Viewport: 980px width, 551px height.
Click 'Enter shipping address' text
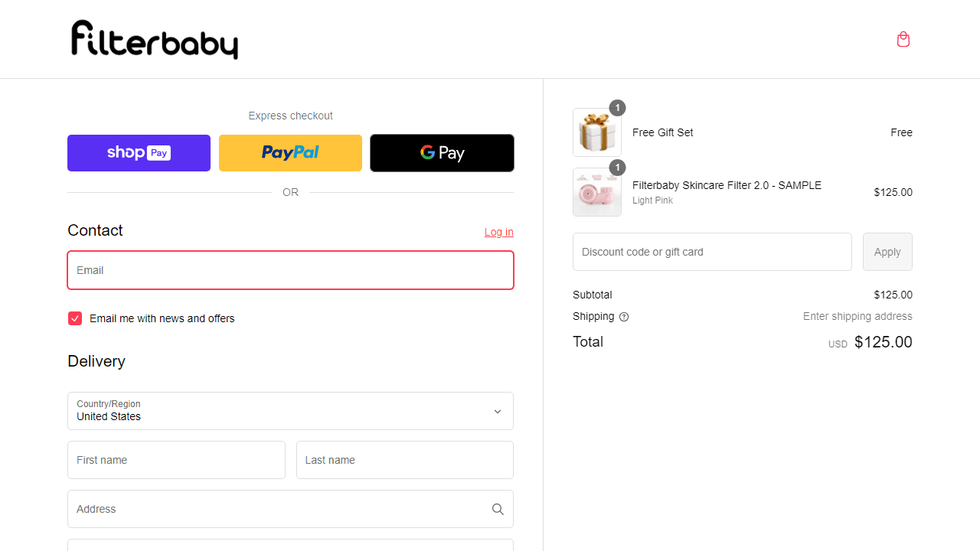(857, 316)
